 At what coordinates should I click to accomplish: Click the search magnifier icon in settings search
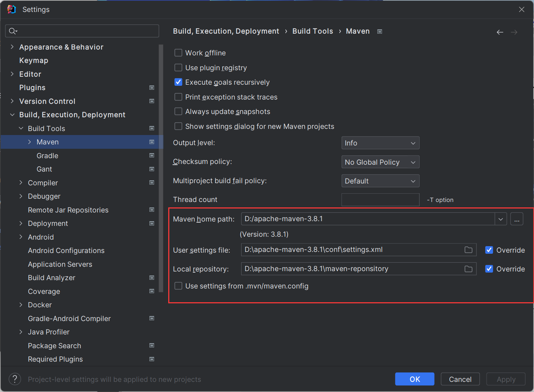coord(13,31)
